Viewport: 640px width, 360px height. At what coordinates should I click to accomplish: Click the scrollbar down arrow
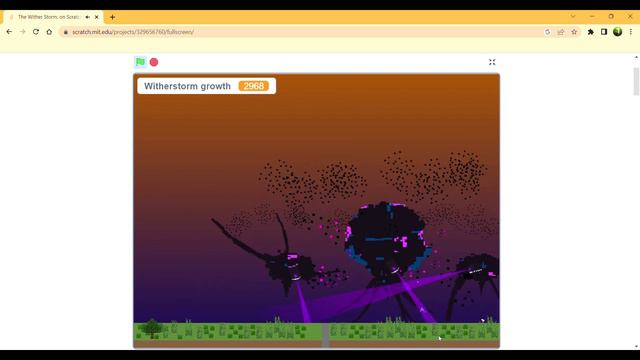pos(636,347)
